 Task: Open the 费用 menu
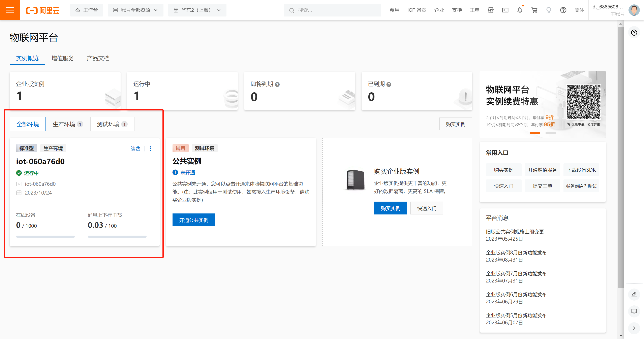pyautogui.click(x=395, y=10)
